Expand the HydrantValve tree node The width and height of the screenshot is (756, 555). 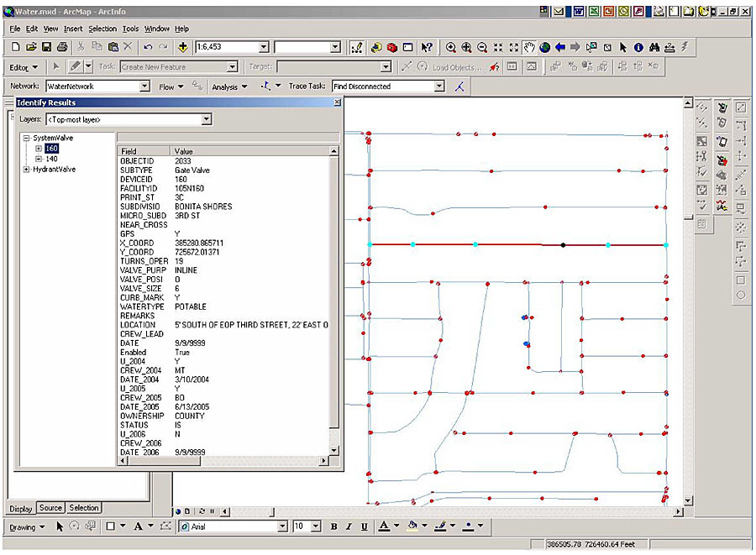26,169
